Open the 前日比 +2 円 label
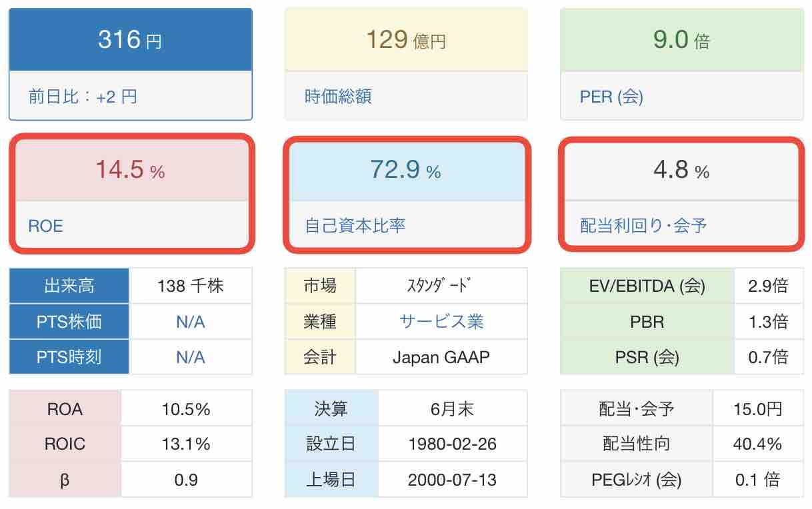This screenshot has height=509, width=812. coord(83,97)
